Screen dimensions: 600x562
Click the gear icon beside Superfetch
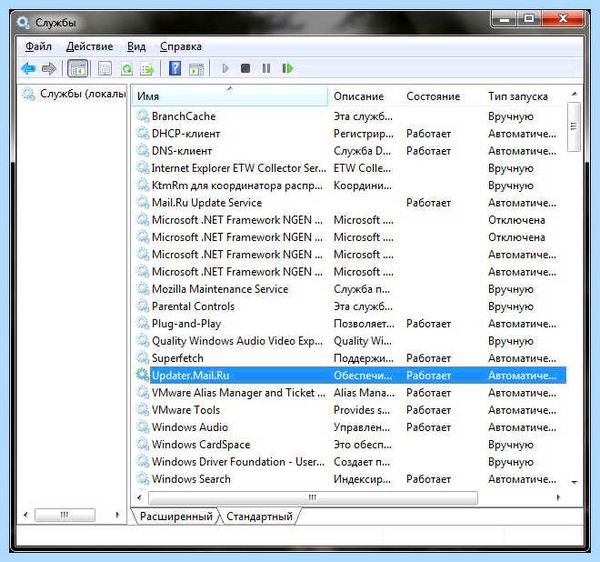[x=143, y=358]
